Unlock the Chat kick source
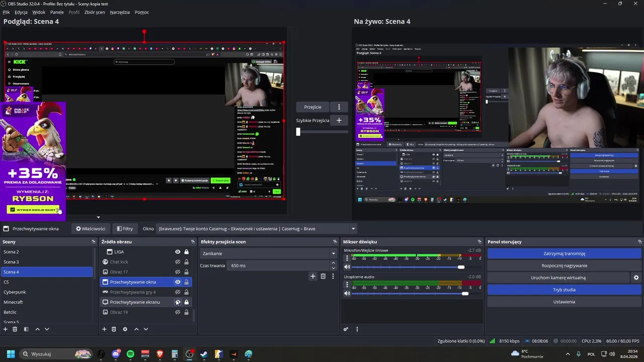644x362 pixels. [x=186, y=262]
